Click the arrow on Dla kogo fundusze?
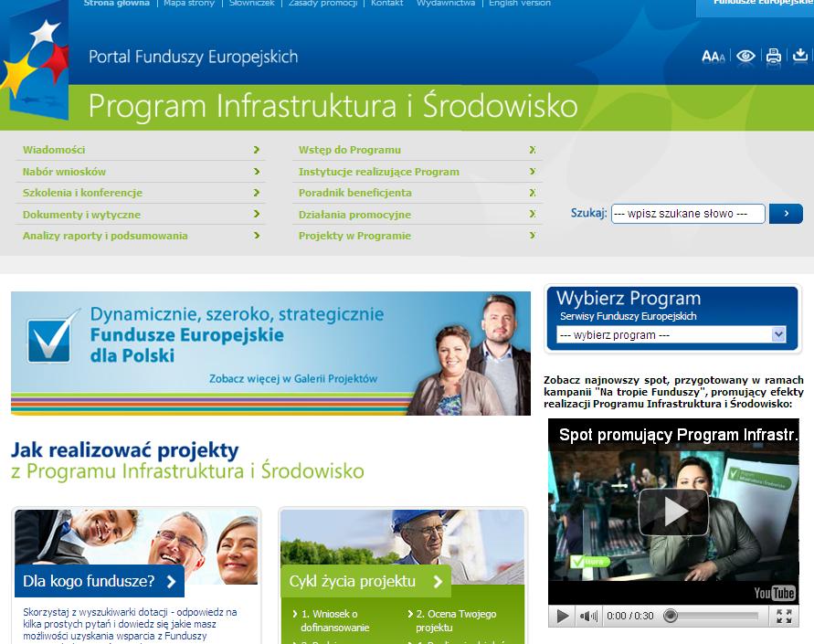Viewport: 814px width, 644px height. click(x=172, y=582)
